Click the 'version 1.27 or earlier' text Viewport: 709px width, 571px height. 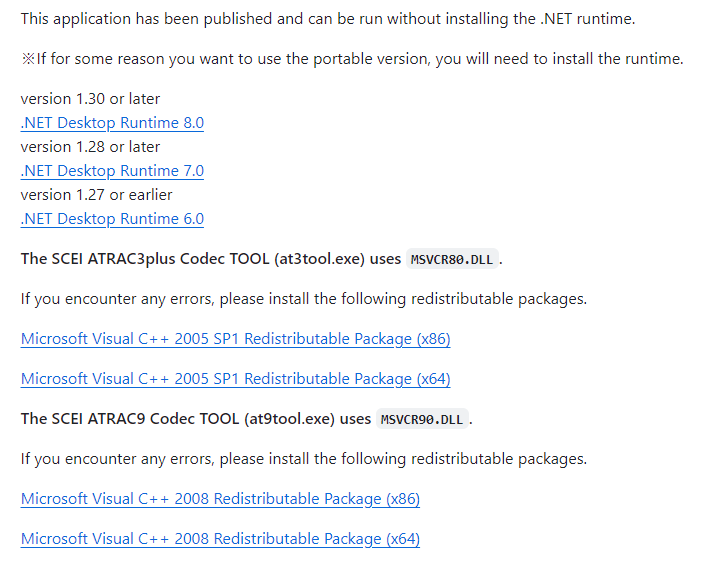pos(96,194)
